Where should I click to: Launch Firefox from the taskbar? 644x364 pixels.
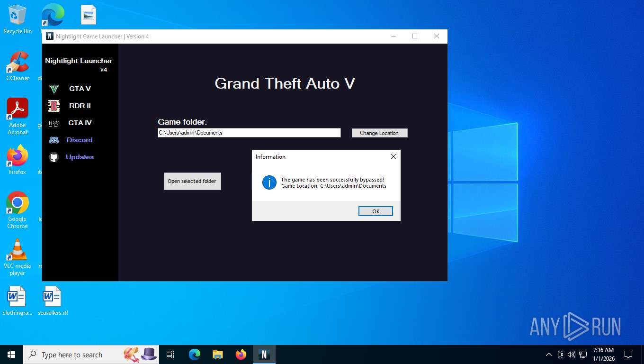[x=241, y=355]
